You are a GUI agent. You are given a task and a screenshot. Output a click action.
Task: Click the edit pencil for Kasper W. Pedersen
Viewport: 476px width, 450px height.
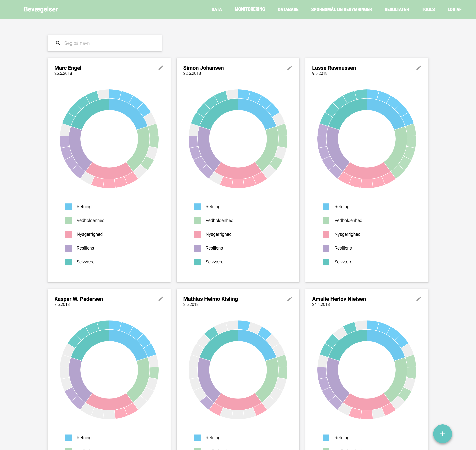pyautogui.click(x=161, y=299)
